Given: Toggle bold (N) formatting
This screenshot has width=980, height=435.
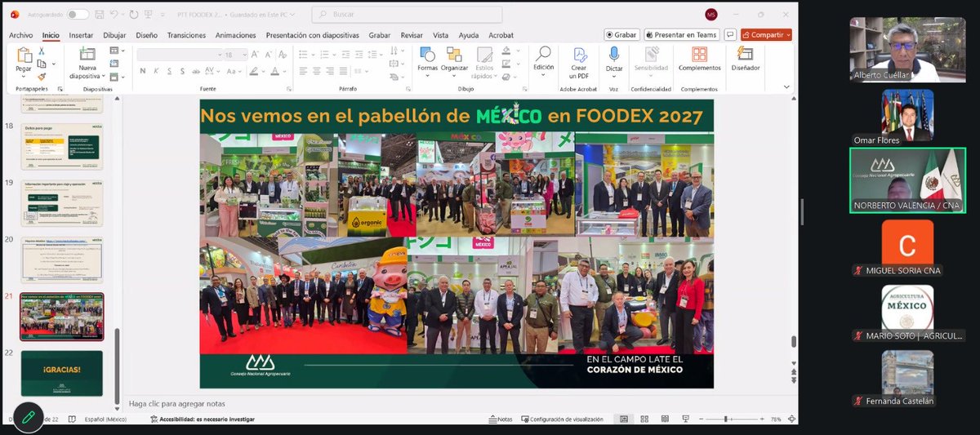Looking at the screenshot, I should point(142,71).
